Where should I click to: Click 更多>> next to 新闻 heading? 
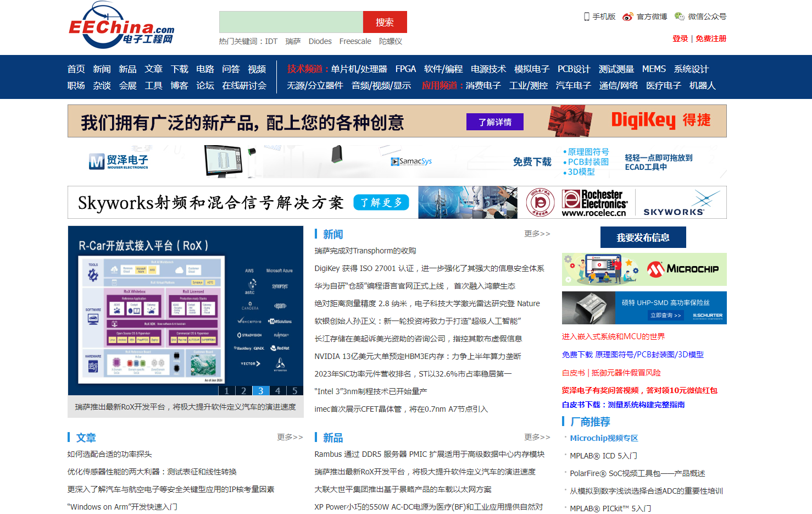click(537, 234)
